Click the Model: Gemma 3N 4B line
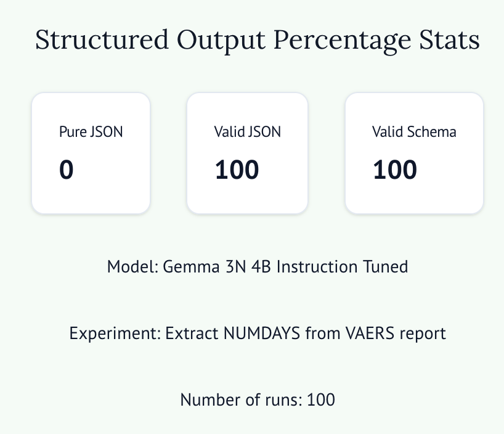 pyautogui.click(x=258, y=267)
